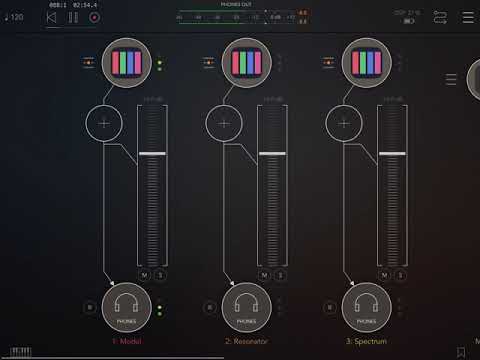Mute the Spectrum channel
The width and height of the screenshot is (480, 360).
[384, 276]
